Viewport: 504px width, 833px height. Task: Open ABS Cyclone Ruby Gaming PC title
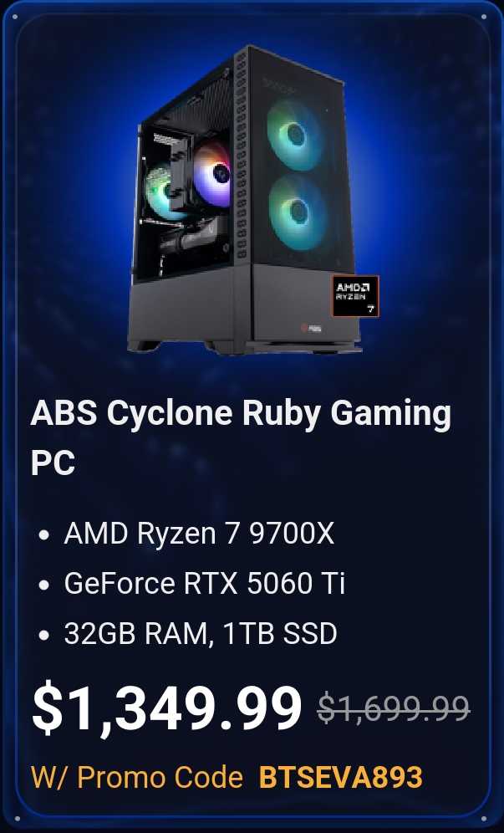point(241,437)
